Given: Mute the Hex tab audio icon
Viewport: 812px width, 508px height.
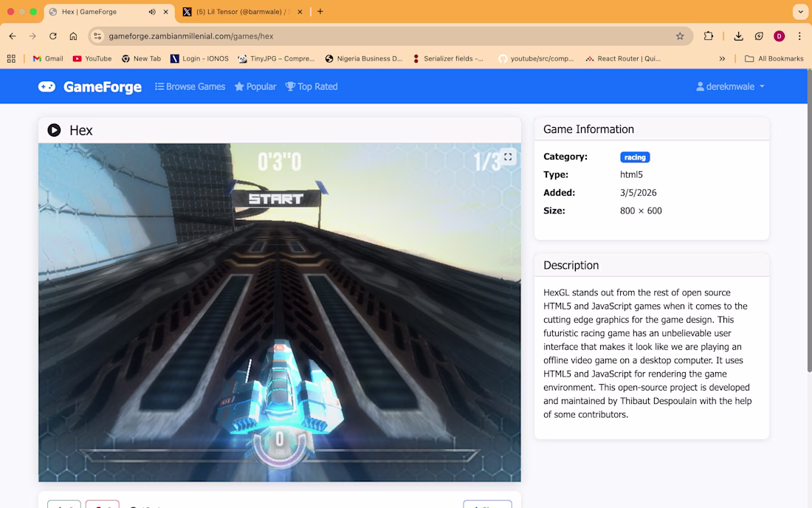Looking at the screenshot, I should click(152, 12).
